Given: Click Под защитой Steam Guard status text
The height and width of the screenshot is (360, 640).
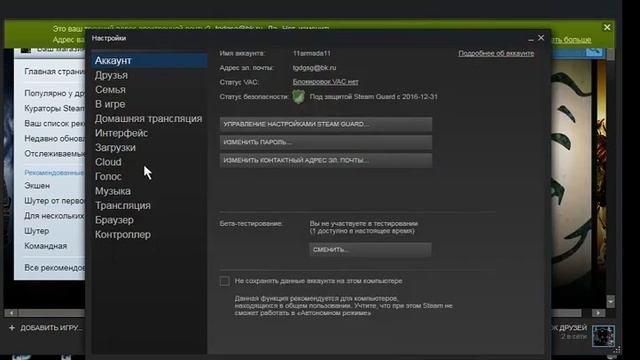Looking at the screenshot, I should (x=373, y=97).
